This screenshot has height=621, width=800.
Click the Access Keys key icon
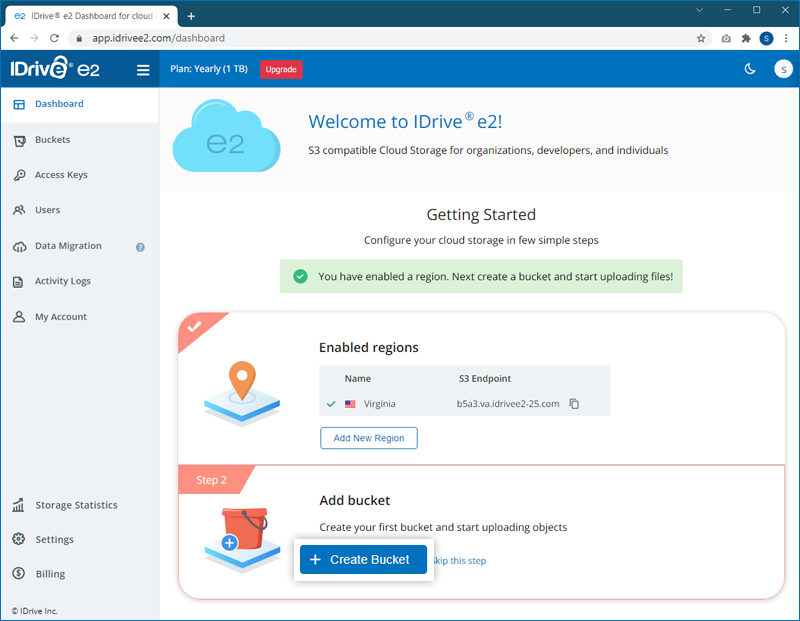pyautogui.click(x=19, y=175)
